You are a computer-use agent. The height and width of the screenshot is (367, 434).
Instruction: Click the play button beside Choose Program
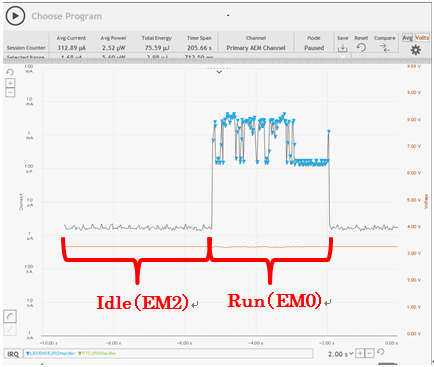[15, 16]
